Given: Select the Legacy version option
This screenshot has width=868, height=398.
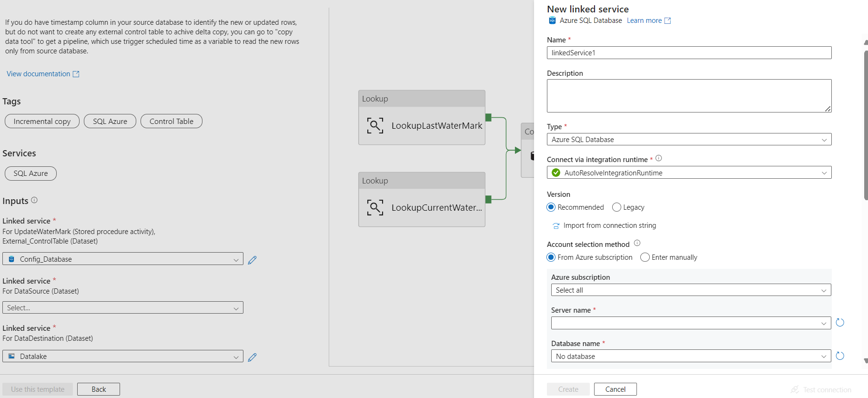Looking at the screenshot, I should click(616, 207).
